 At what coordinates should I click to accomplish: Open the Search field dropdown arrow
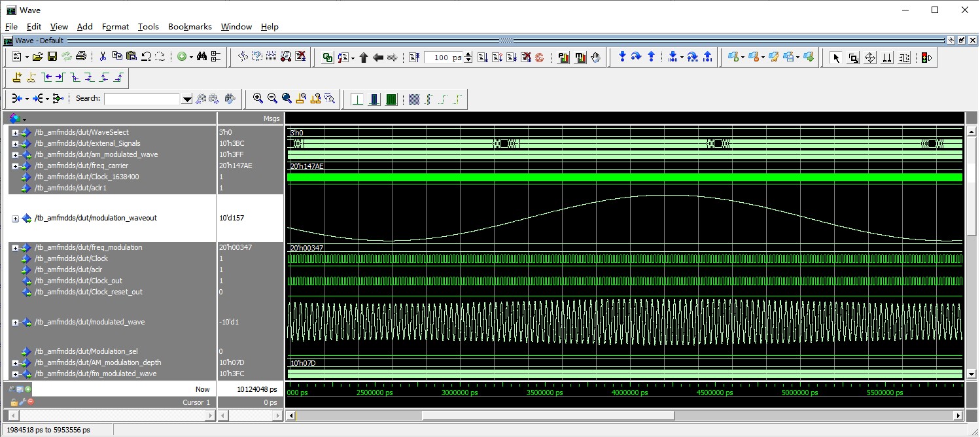coord(187,99)
